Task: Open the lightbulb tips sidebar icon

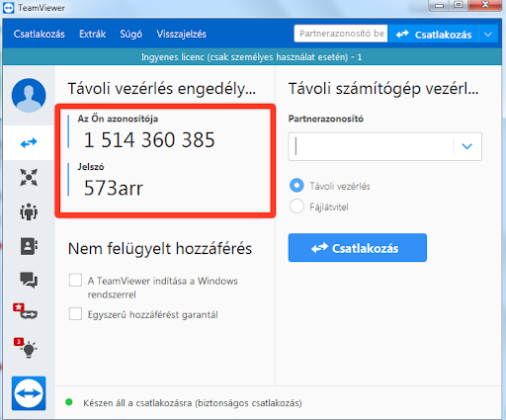Action: [26, 348]
